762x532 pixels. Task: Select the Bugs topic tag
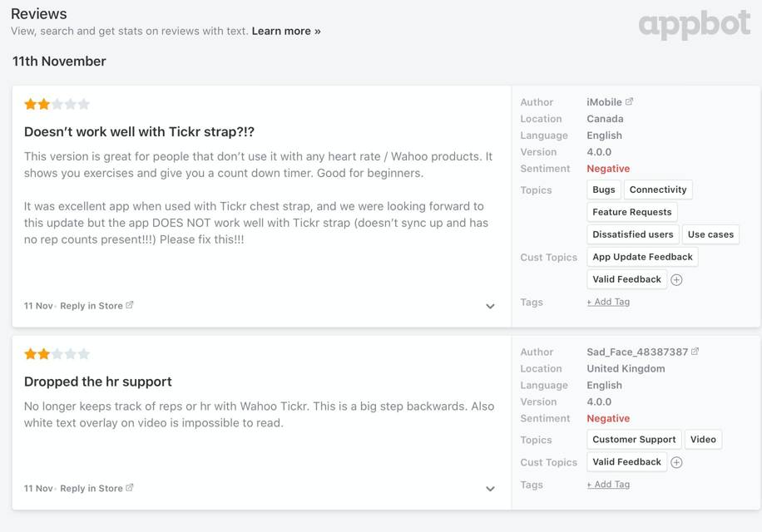click(x=604, y=190)
